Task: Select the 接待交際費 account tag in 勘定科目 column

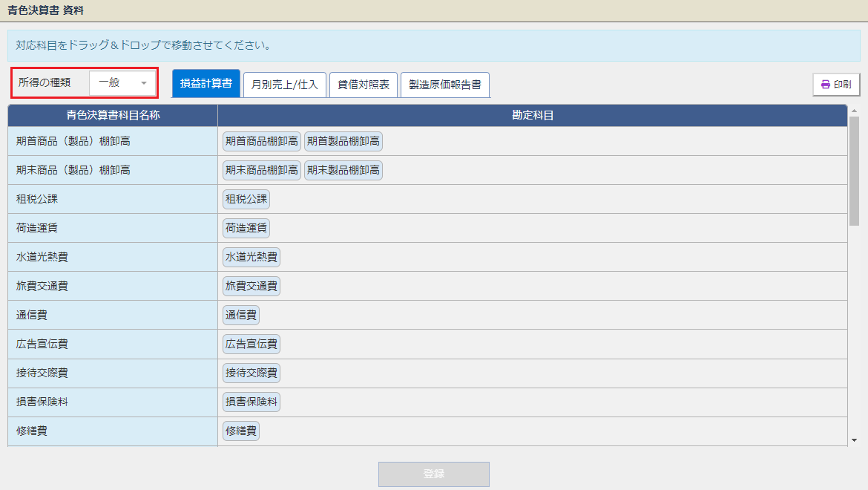Action: [251, 373]
